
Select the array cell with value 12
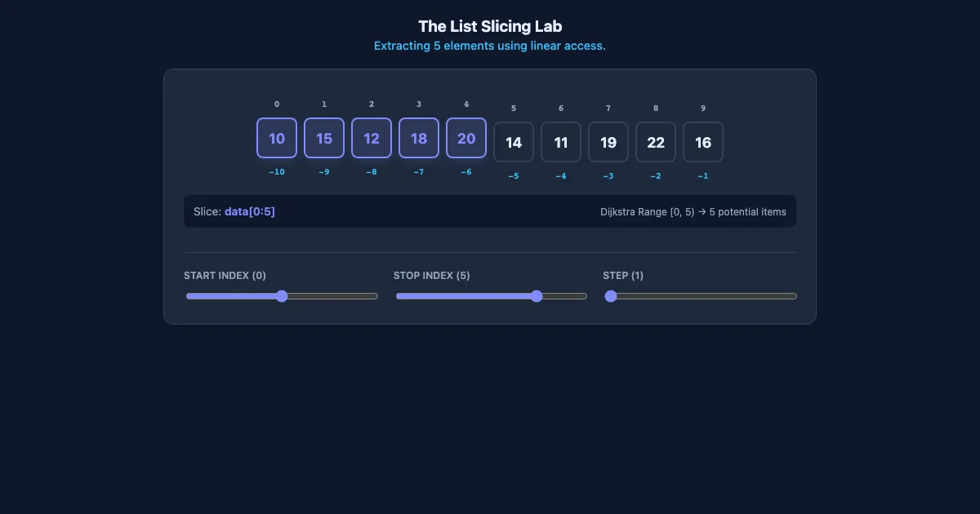[x=372, y=138]
